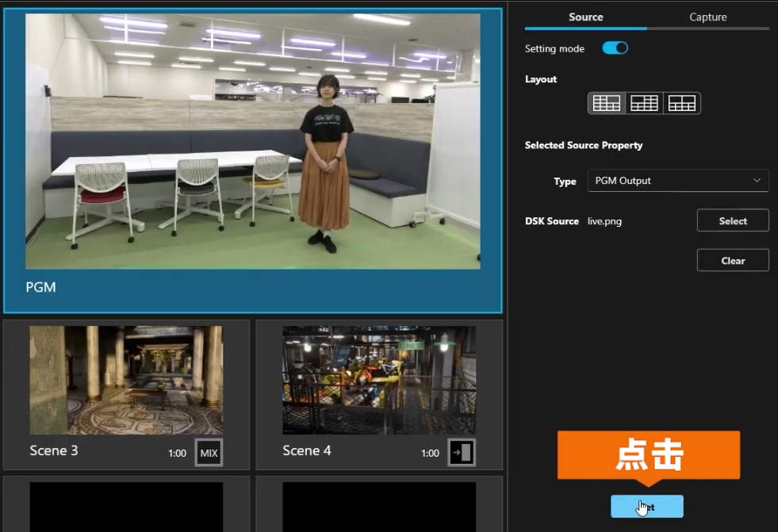The height and width of the screenshot is (532, 778).
Task: Switch to the Source tab
Action: (586, 17)
